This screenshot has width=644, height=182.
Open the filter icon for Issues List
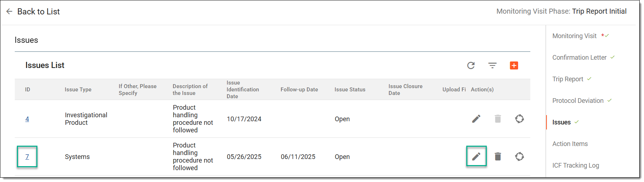click(493, 65)
